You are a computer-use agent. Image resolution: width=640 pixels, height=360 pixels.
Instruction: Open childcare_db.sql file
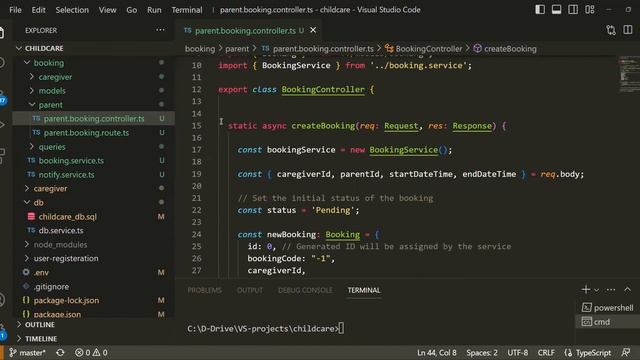[94, 216]
